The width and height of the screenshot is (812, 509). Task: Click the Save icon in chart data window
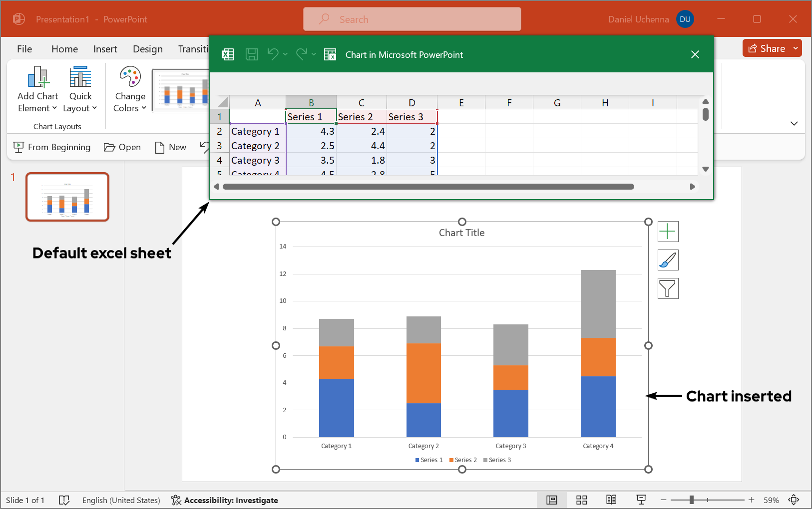[252, 54]
